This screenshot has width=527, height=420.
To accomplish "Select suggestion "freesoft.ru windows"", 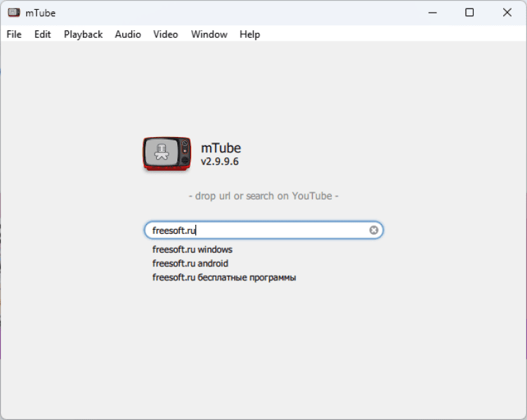I will tap(193, 249).
